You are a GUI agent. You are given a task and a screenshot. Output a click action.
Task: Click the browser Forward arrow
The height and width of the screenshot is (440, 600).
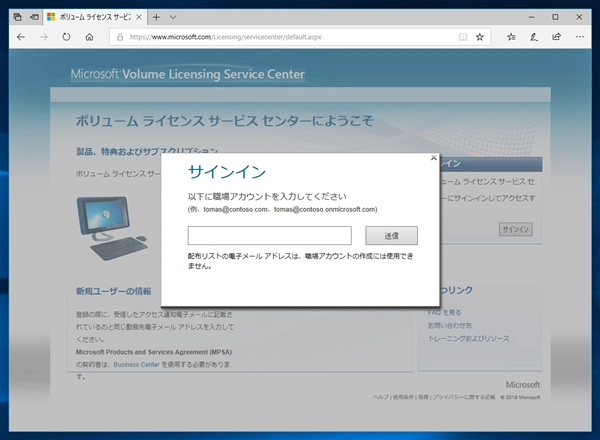pos(44,37)
